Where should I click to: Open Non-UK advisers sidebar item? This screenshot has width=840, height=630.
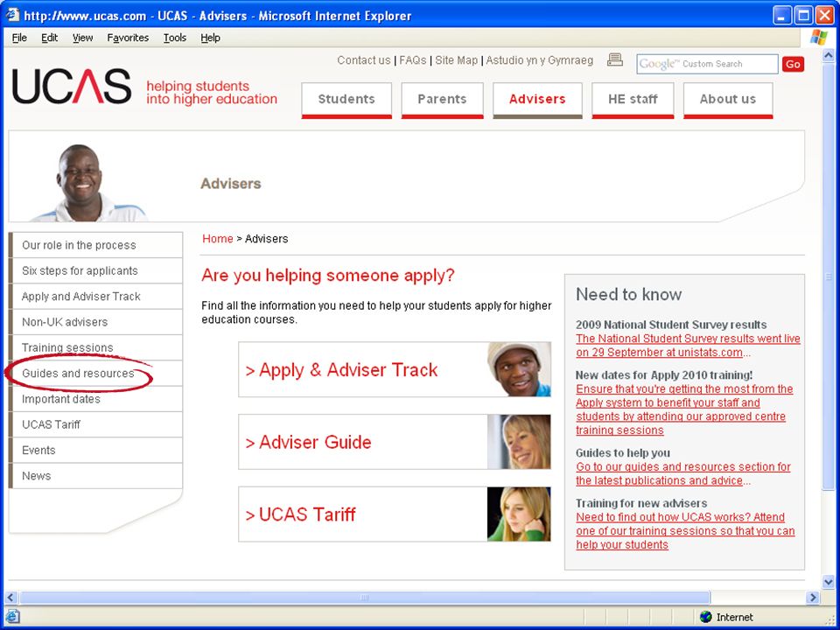pyautogui.click(x=96, y=322)
